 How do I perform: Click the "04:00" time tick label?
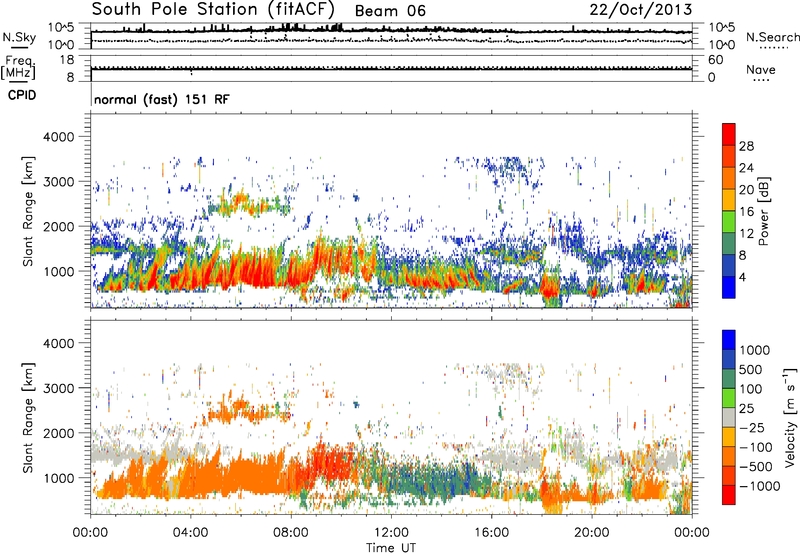coord(190,533)
